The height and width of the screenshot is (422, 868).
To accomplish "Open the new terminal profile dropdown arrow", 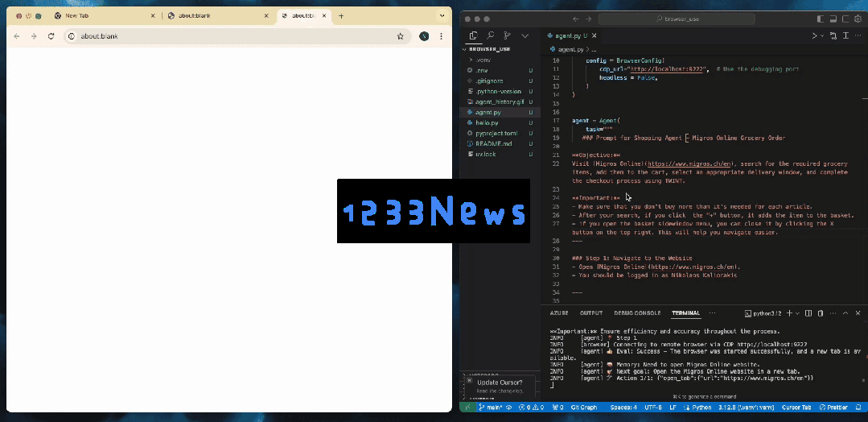I will coord(798,313).
